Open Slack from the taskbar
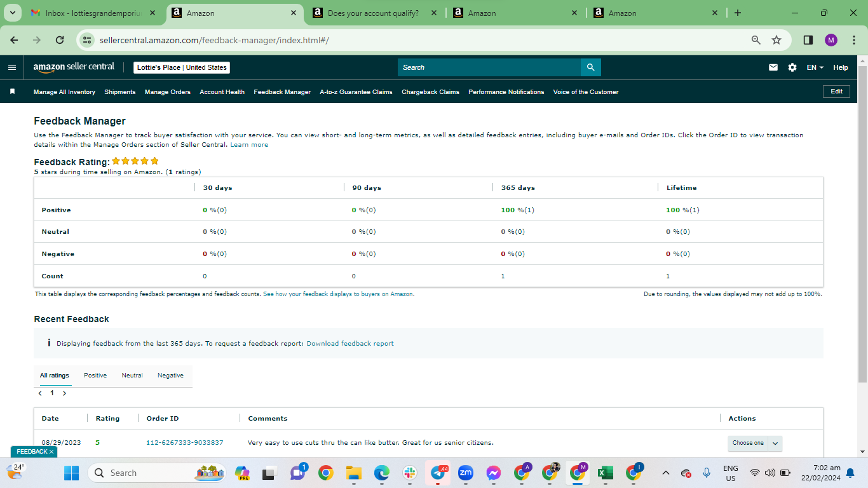 409,473
